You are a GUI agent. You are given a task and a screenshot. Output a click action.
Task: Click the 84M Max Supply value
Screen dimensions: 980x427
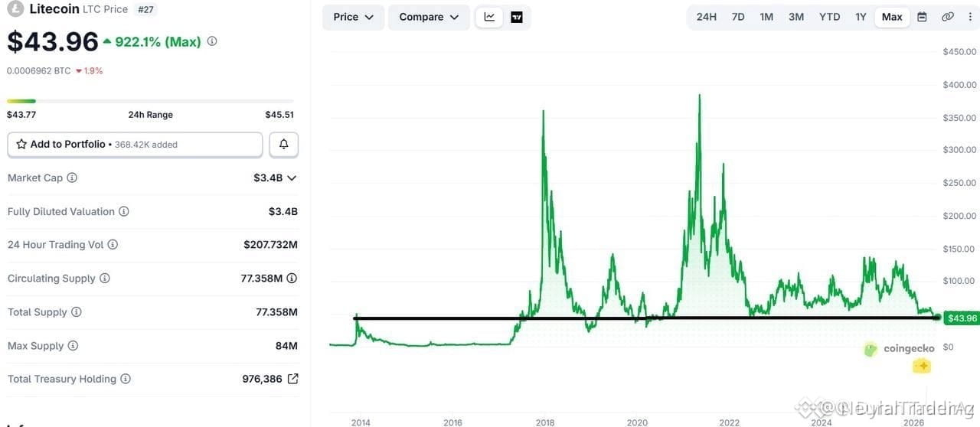click(286, 346)
